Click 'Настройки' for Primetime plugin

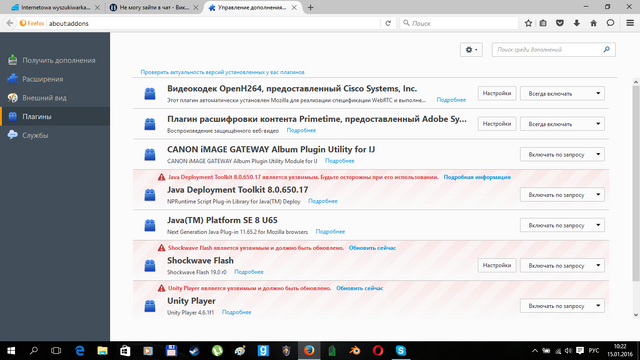[497, 124]
